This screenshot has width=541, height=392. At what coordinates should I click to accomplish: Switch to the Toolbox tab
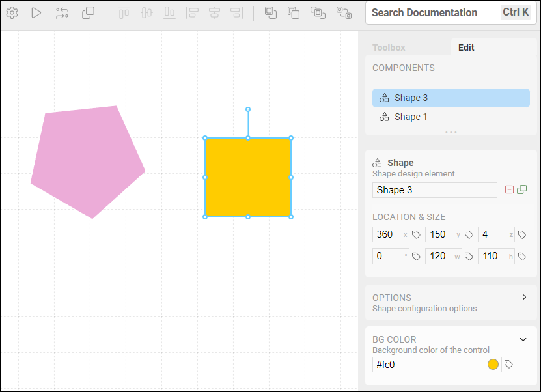tap(389, 48)
